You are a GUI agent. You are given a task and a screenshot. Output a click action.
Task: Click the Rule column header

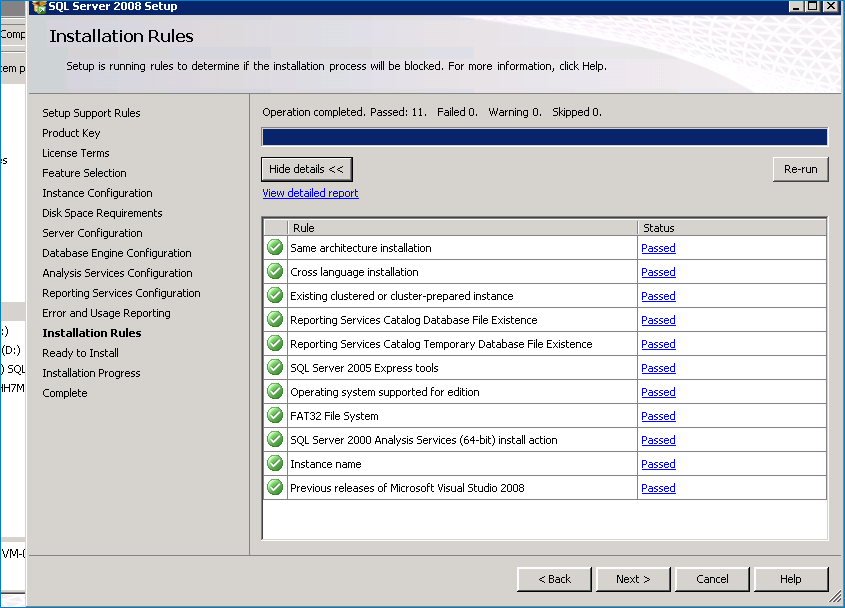point(462,228)
